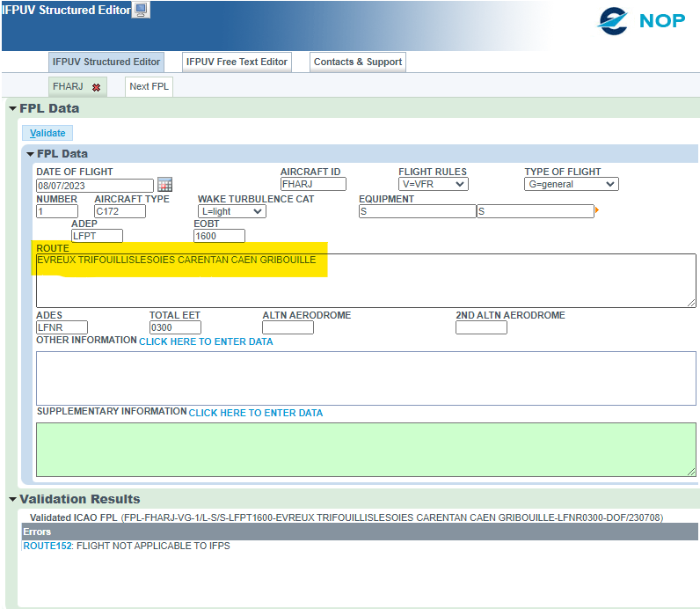Click the first Equipment input field

(x=418, y=211)
